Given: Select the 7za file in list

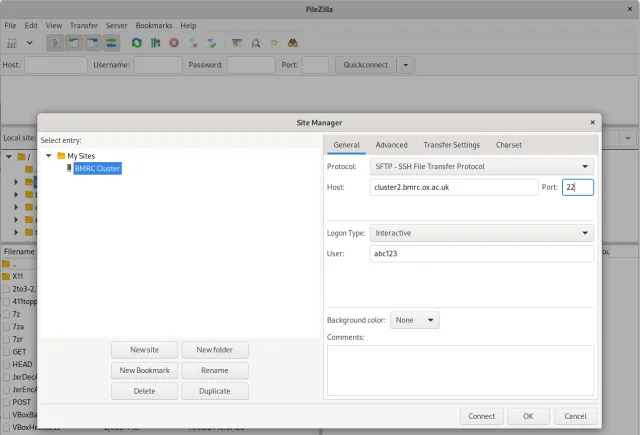Looking at the screenshot, I should [18, 326].
